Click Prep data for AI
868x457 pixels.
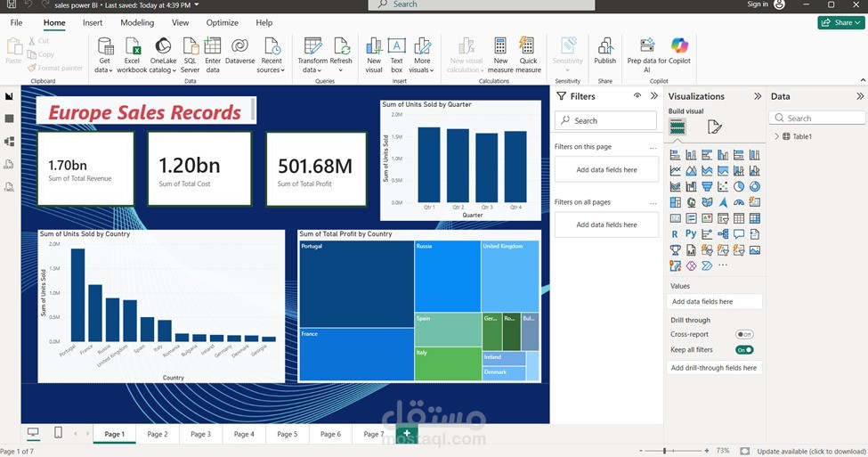click(x=646, y=55)
